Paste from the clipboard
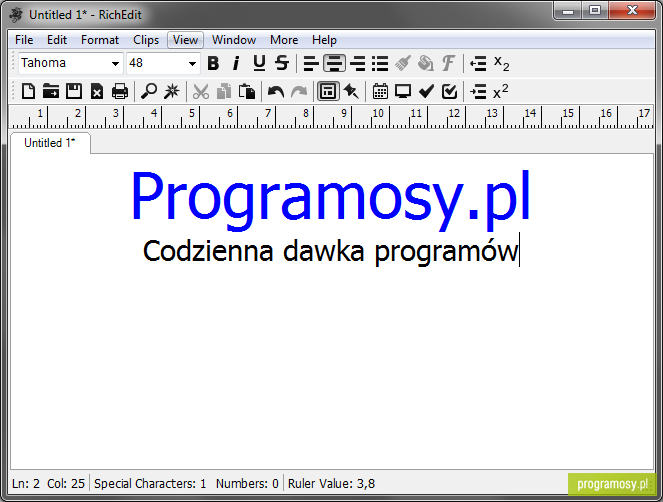Viewport: 663px width, 502px height. click(x=247, y=91)
